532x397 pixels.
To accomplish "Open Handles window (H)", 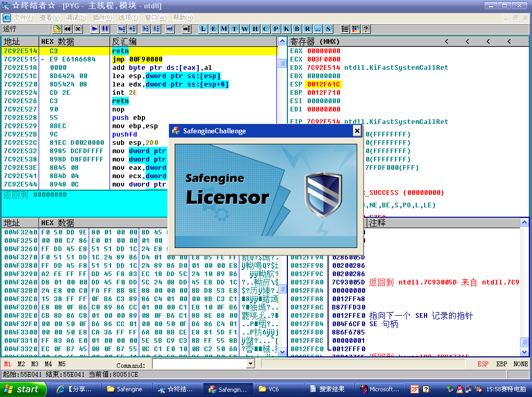I will coord(255,29).
